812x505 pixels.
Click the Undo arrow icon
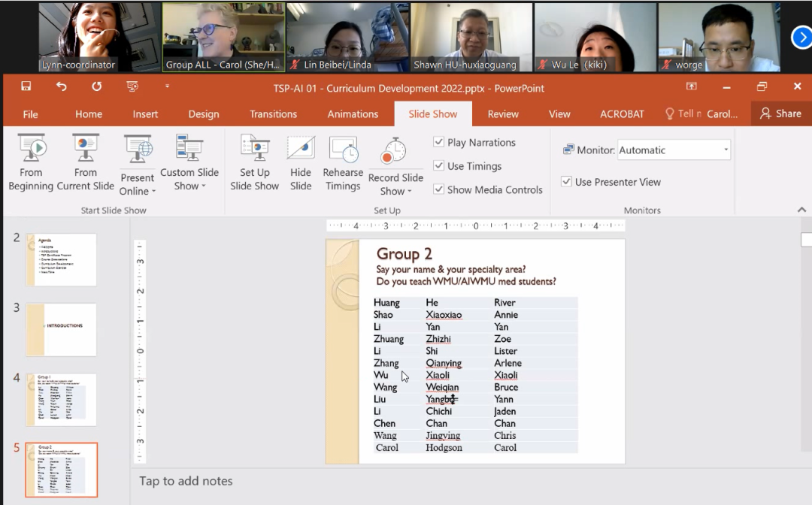pyautogui.click(x=62, y=86)
